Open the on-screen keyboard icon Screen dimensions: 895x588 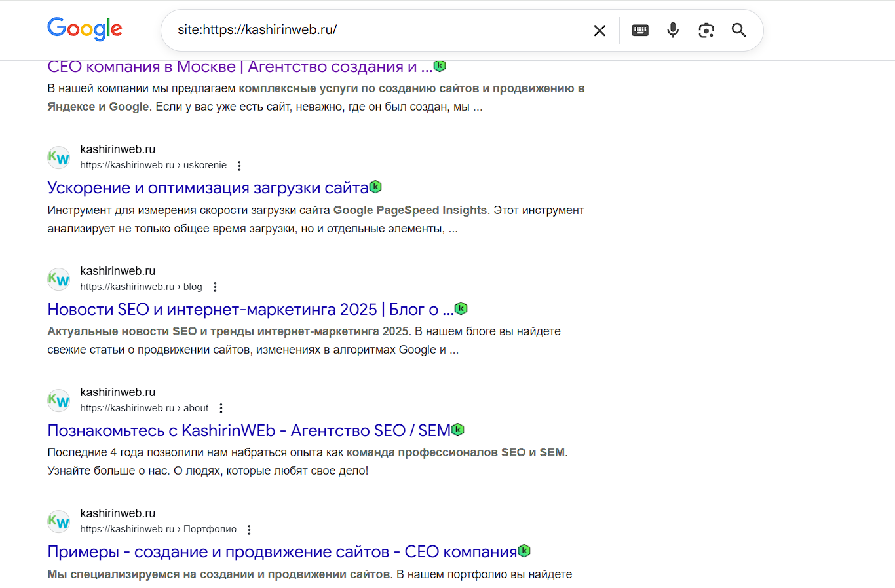[x=639, y=30]
